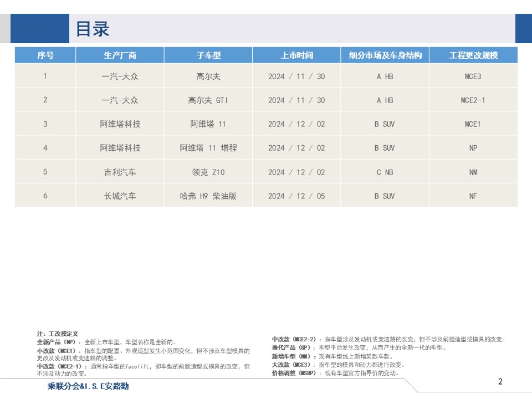Click the 小改款（MCE1） definition text
Image resolution: width=532 pixels, height=399 pixels.
click(143, 354)
